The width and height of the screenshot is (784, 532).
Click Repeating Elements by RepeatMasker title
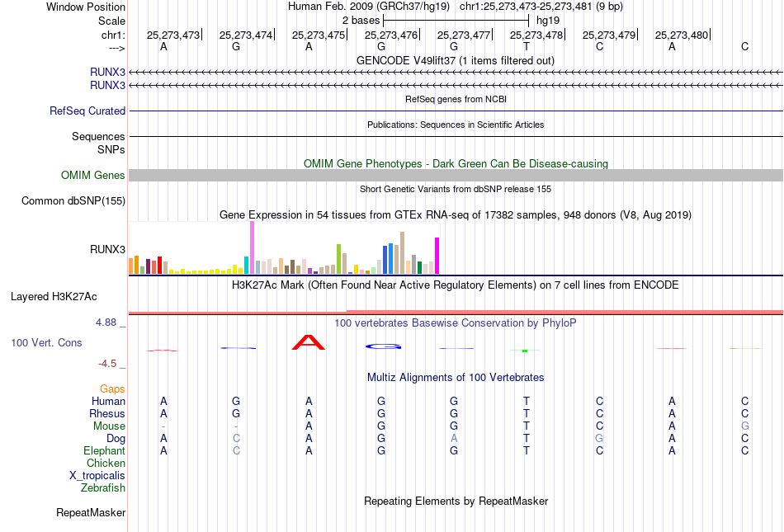[x=456, y=501]
